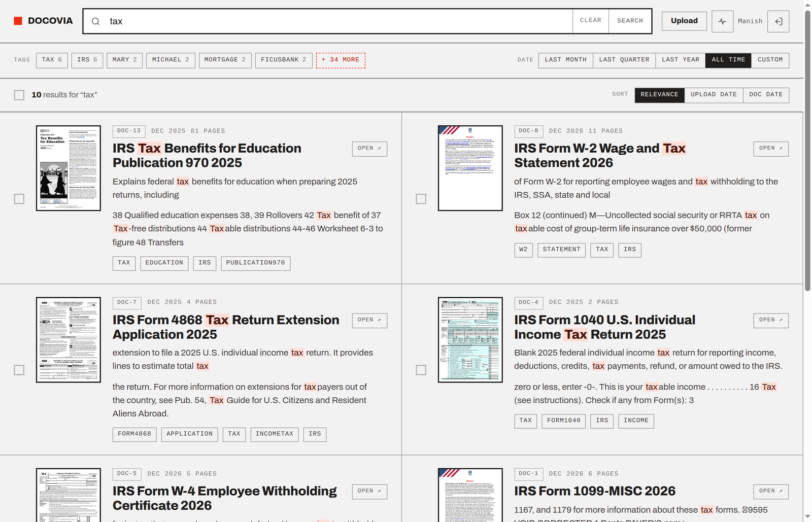
Task: Toggle the select-all results checkbox
Action: 19,95
